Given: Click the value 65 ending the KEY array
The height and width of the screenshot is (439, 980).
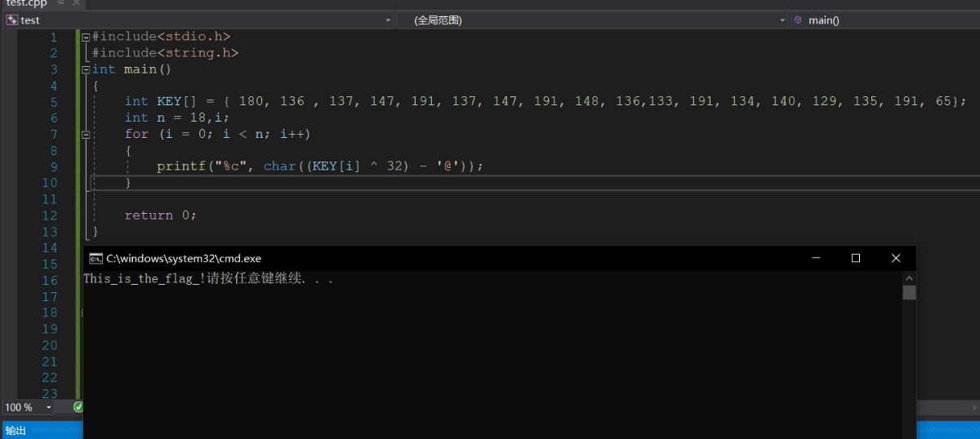Looking at the screenshot, I should coord(943,101).
